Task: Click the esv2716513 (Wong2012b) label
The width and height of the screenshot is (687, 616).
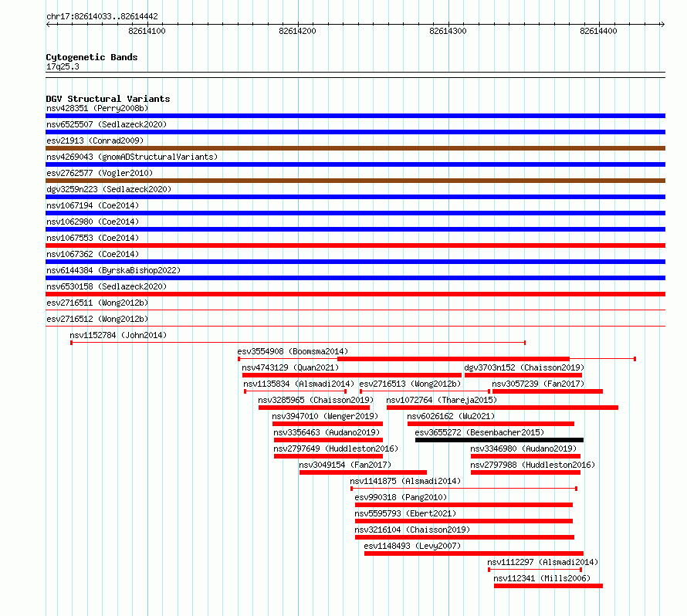Action: 410,384
